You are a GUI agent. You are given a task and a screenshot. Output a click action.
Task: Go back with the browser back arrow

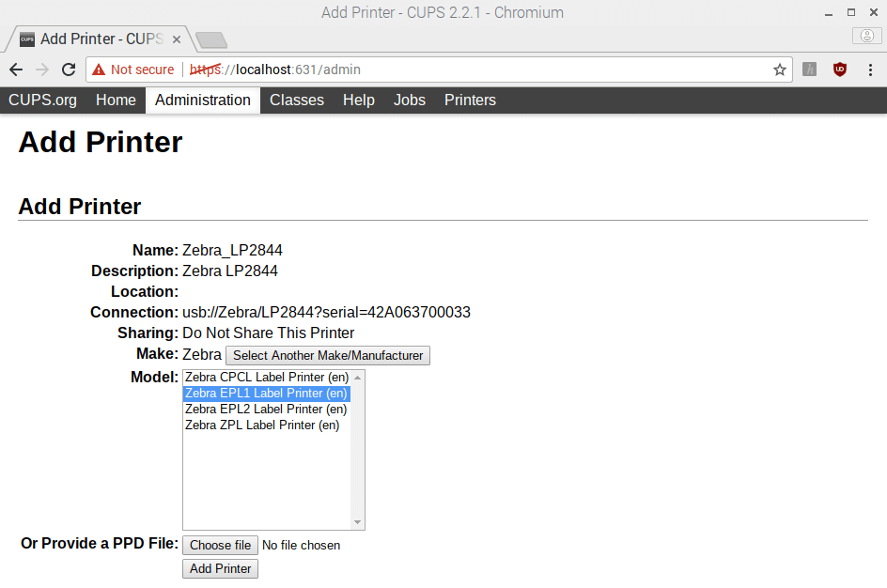16,70
